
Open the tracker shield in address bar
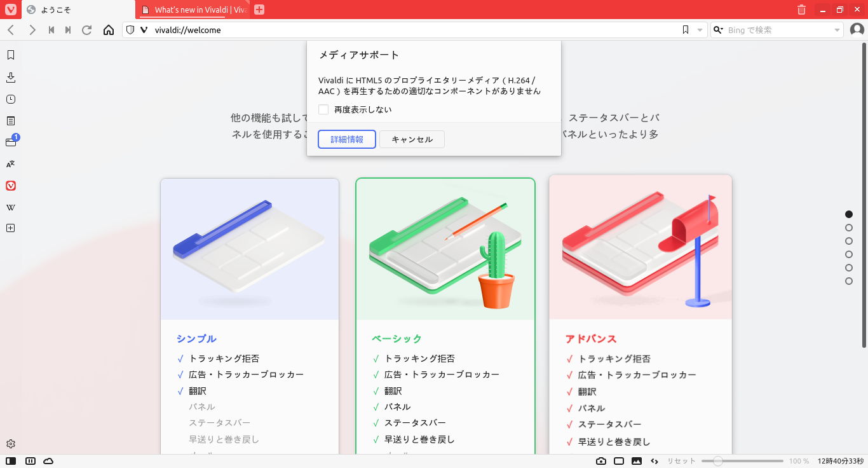tap(130, 30)
